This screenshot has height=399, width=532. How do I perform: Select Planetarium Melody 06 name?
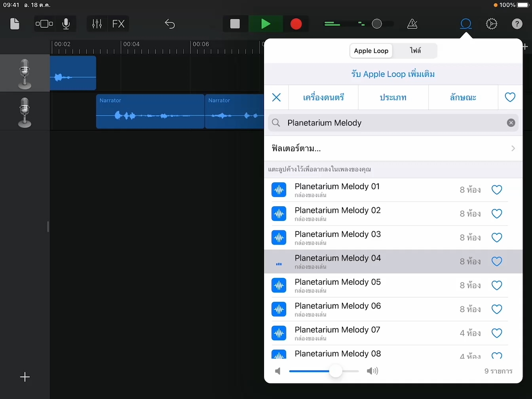(338, 306)
